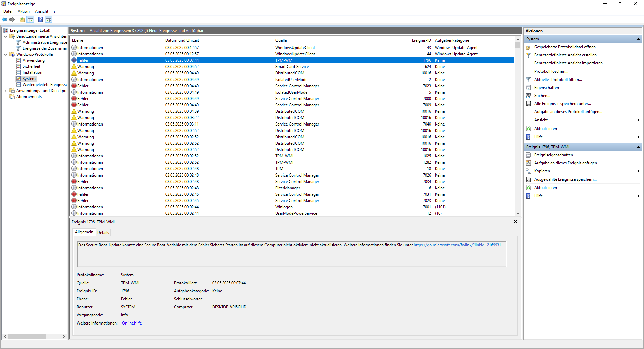Viewport: 644px width, 349px height.
Task: Open the Aktion menu
Action: tap(23, 11)
